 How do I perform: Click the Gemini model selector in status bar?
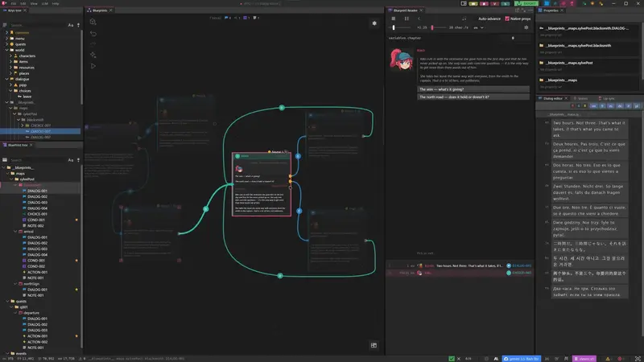coord(521,359)
